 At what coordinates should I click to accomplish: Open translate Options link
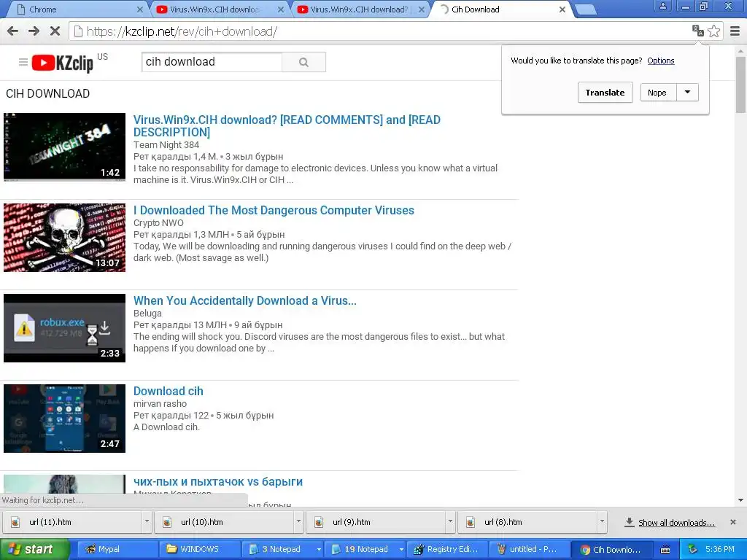660,61
